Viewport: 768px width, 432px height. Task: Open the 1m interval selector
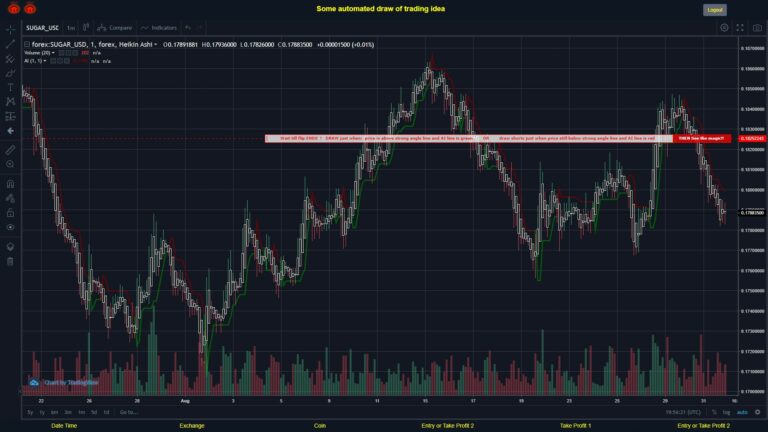pos(71,28)
